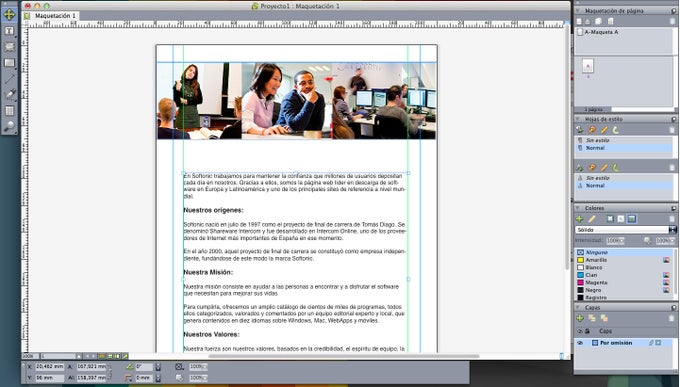Viewport: 680px width, 387px height.
Task: Open Intensidad percentage dropdown
Action: point(621,240)
